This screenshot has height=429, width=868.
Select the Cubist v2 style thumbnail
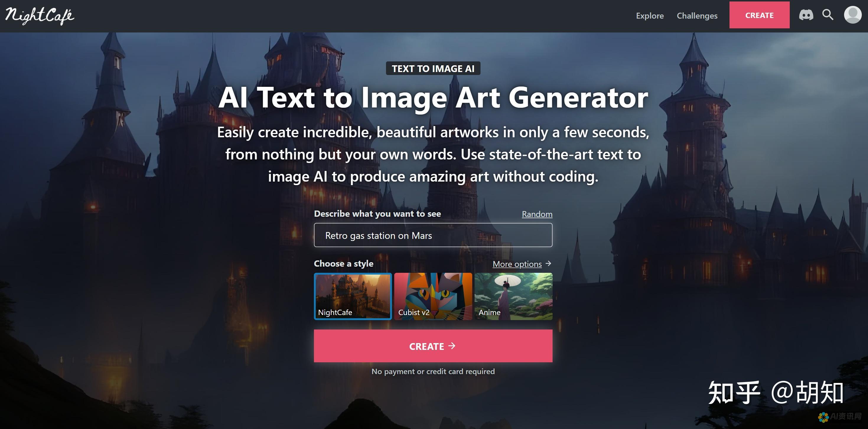433,296
